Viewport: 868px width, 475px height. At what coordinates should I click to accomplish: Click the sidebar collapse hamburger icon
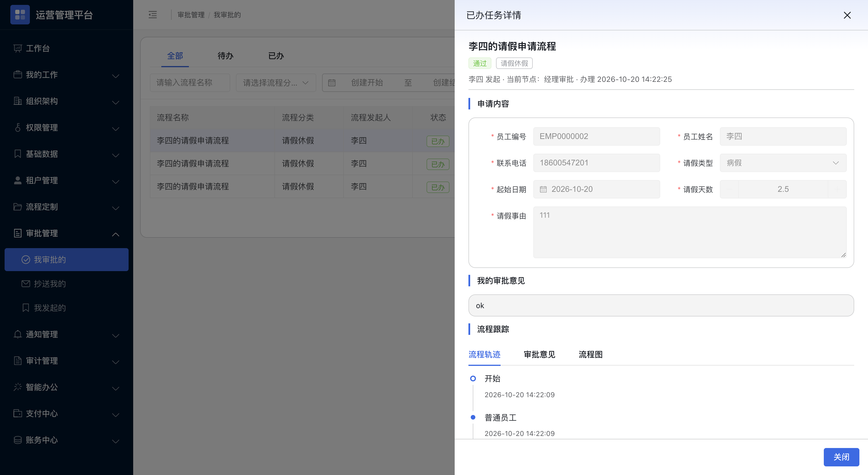coord(153,14)
